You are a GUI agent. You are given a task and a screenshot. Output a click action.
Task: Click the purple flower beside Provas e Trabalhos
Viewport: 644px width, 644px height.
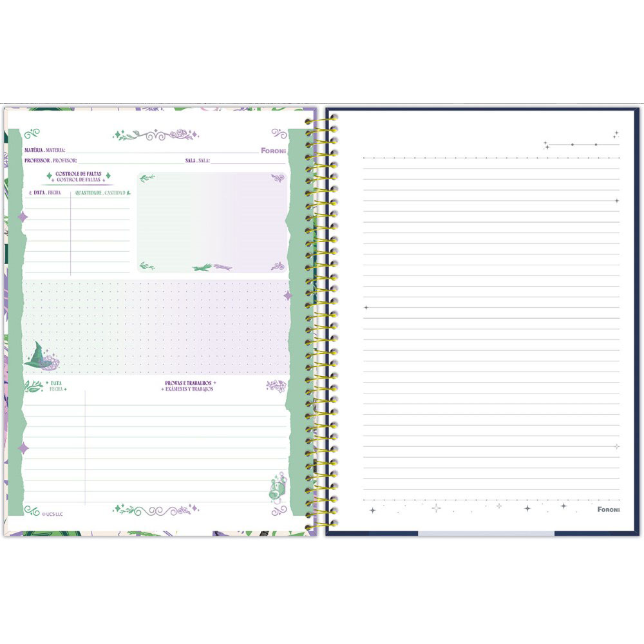[276, 386]
